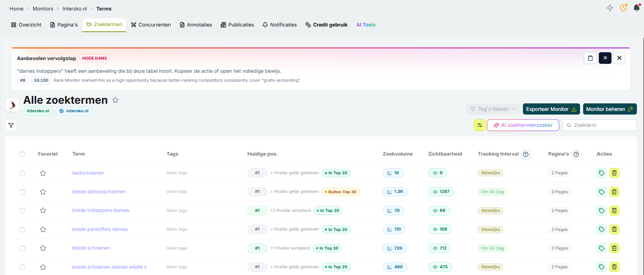This screenshot has height=275, width=644.
Task: Show Tracking Interval help tooltip
Action: click(x=526, y=154)
